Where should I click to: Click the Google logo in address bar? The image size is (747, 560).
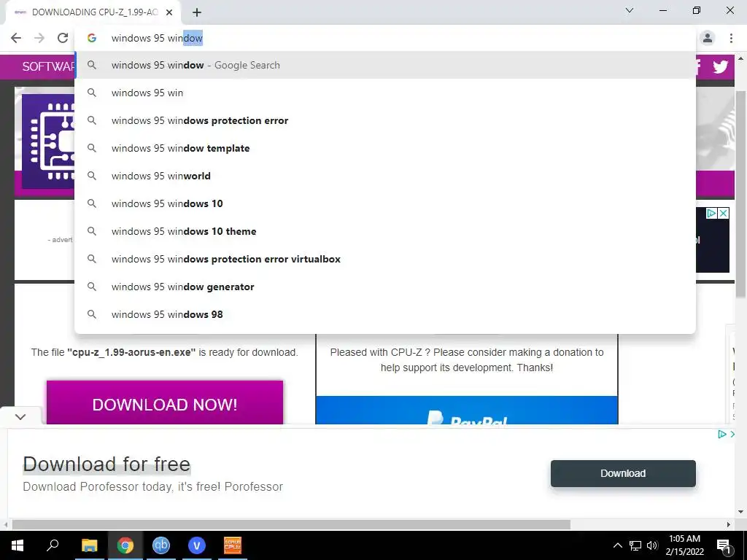click(x=92, y=38)
